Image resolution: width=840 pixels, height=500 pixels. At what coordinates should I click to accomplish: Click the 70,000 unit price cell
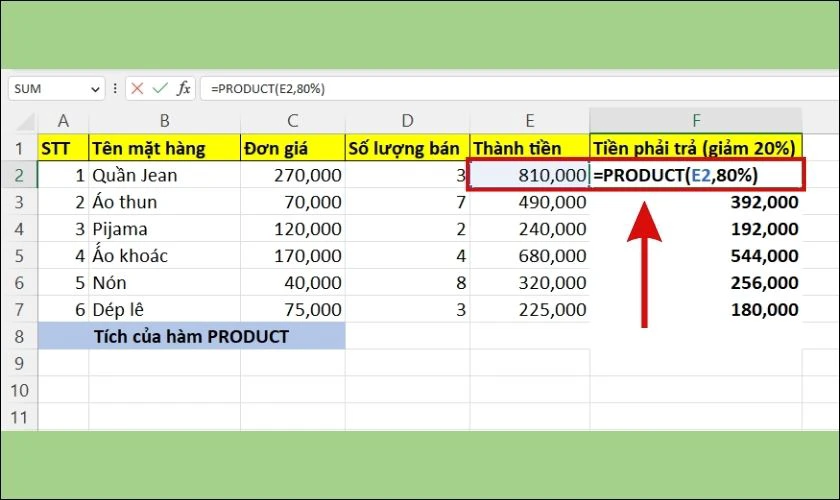[292, 202]
